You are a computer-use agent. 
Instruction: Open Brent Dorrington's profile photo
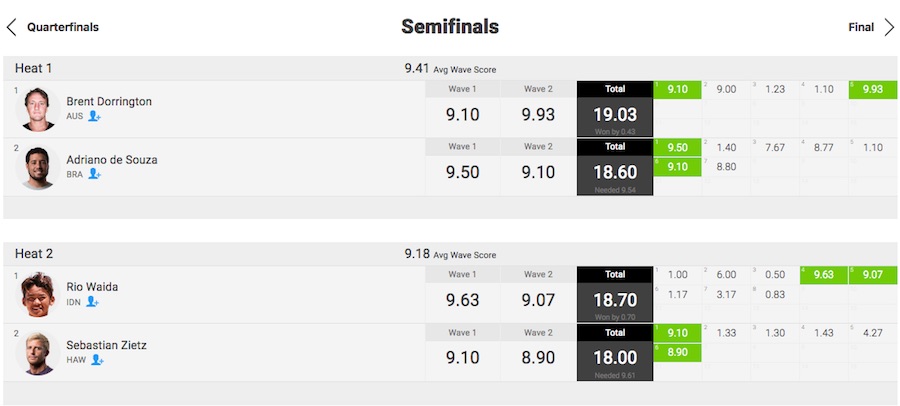point(39,109)
